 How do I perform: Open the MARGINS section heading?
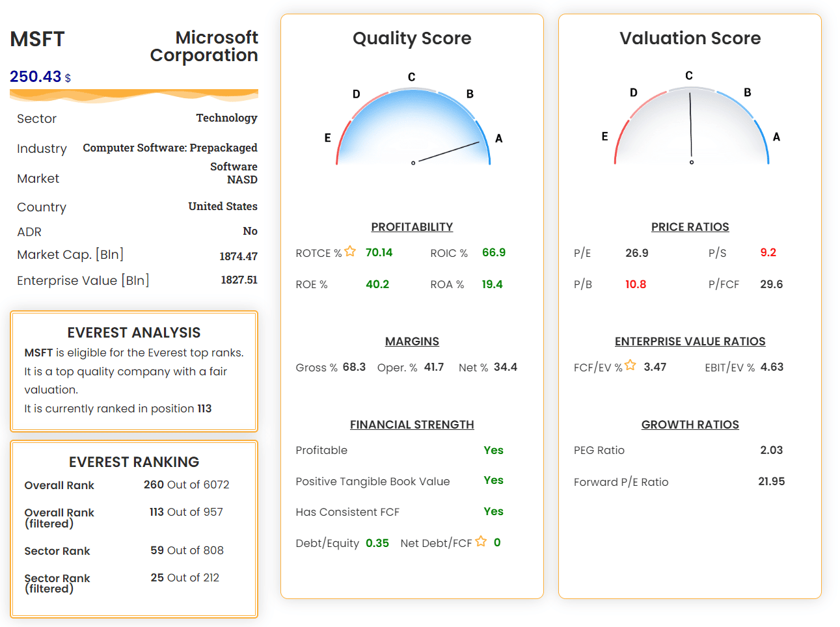[x=412, y=341]
